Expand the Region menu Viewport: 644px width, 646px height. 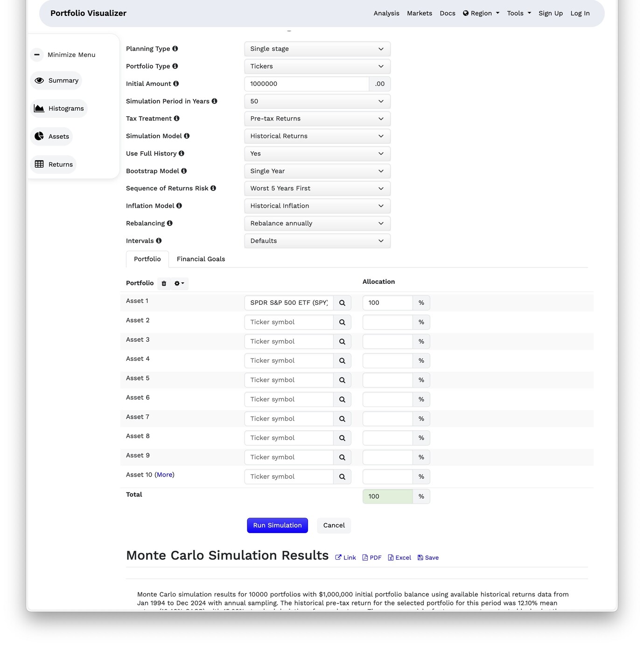tap(481, 13)
